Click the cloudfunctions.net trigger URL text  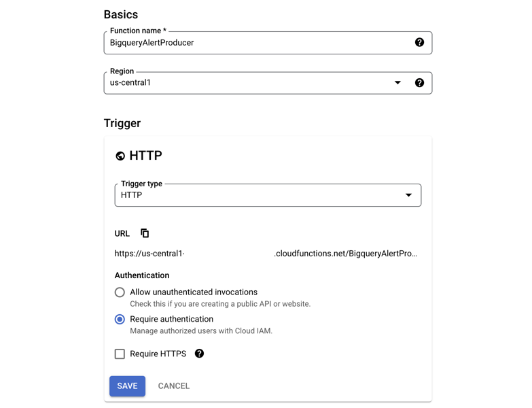[x=345, y=254]
